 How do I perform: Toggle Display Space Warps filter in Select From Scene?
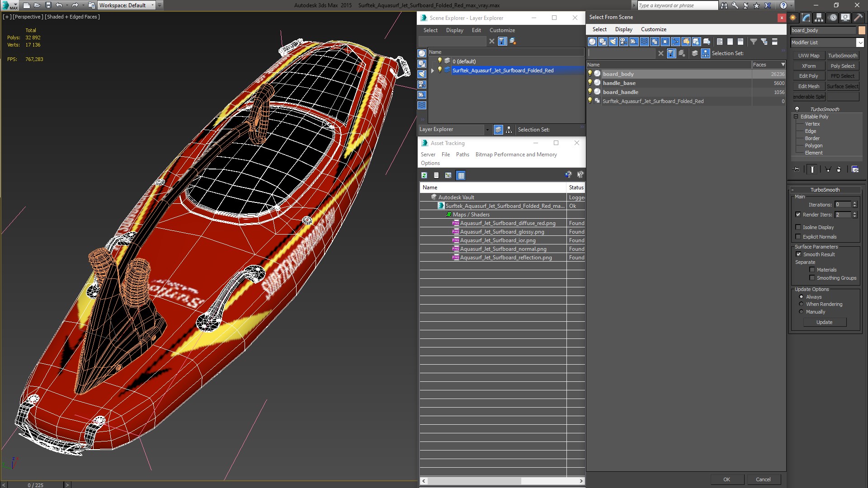coord(644,42)
